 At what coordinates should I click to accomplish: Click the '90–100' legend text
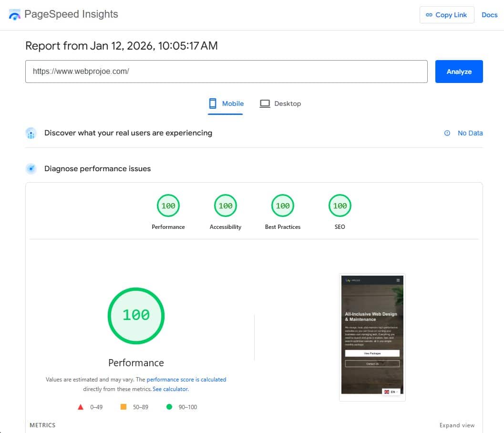[188, 407]
